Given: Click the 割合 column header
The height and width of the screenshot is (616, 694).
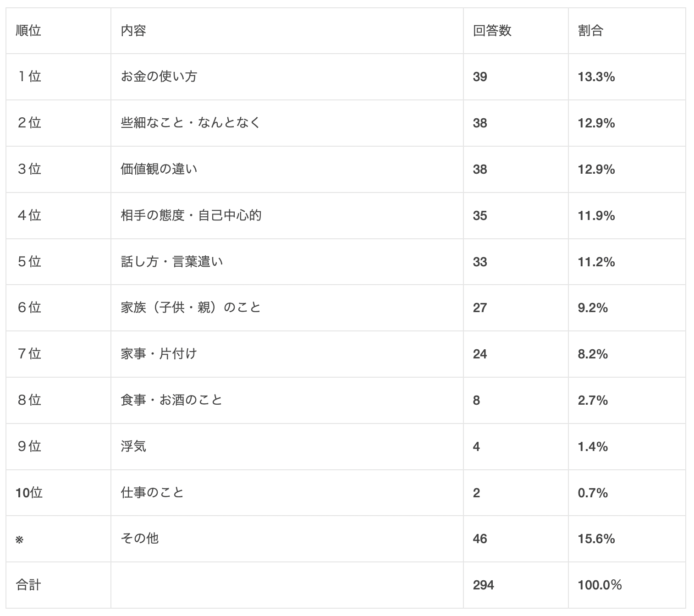Looking at the screenshot, I should pyautogui.click(x=590, y=31).
